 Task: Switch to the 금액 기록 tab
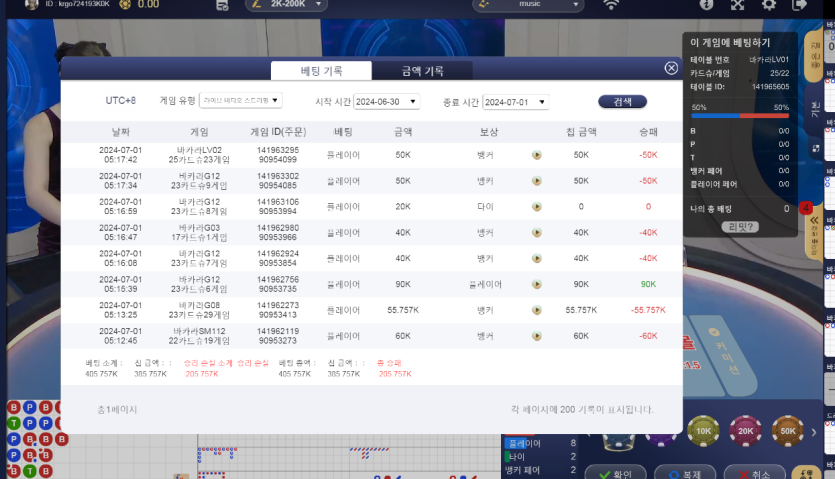(422, 70)
